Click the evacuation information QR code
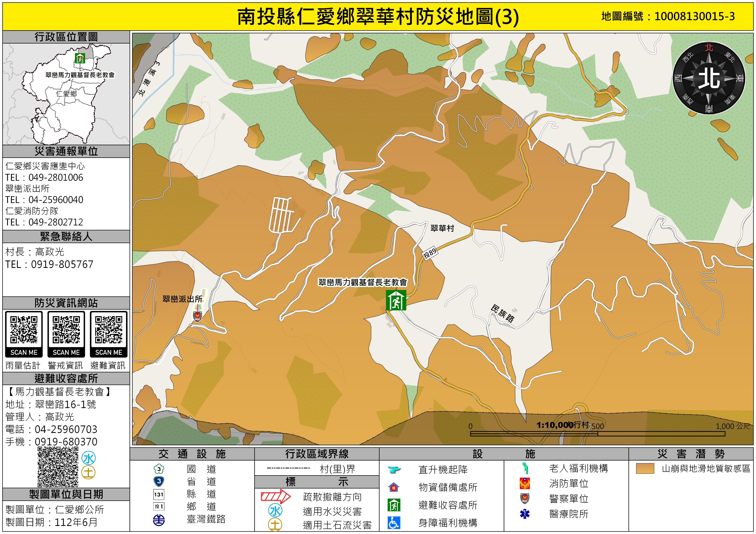Image resolution: width=756 pixels, height=534 pixels. coord(109,330)
